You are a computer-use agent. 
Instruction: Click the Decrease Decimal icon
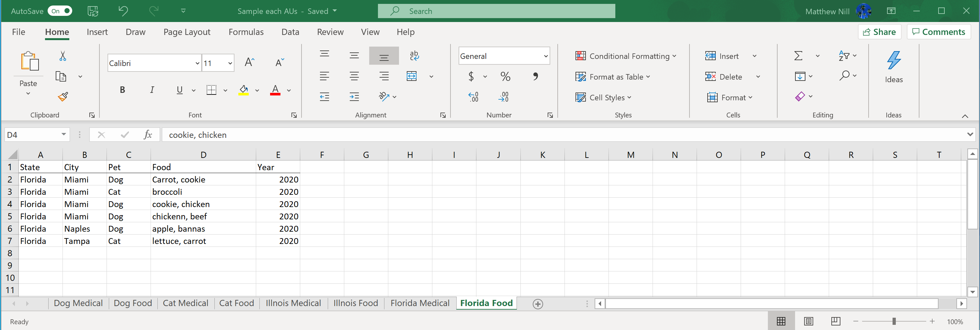(x=503, y=97)
